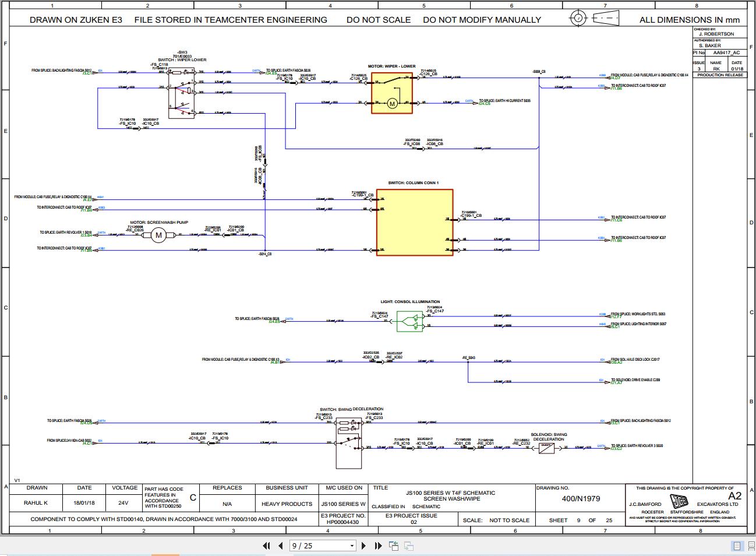Click the 'TO SPLICE: EARTH HI CURRENT S035' reference
The width and height of the screenshot is (756, 556).
(x=504, y=101)
